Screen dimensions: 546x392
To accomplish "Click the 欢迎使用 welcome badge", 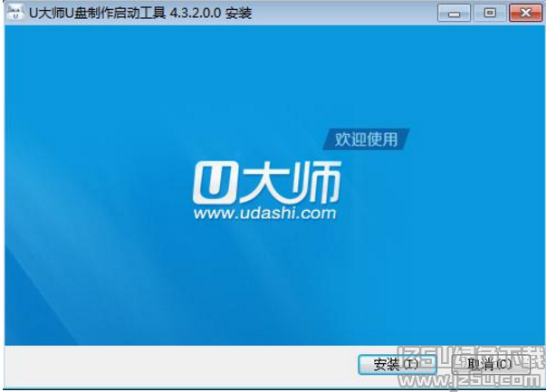I will pos(366,139).
